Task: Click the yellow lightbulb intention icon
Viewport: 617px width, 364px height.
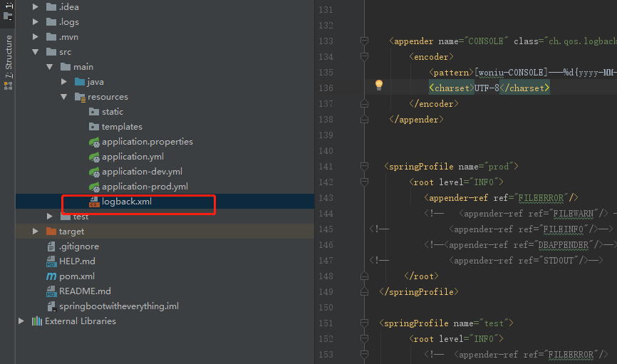Action: pyautogui.click(x=379, y=85)
